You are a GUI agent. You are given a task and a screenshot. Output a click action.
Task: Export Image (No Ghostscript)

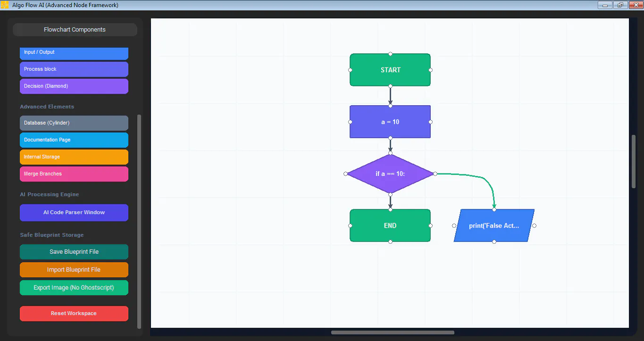click(x=74, y=288)
